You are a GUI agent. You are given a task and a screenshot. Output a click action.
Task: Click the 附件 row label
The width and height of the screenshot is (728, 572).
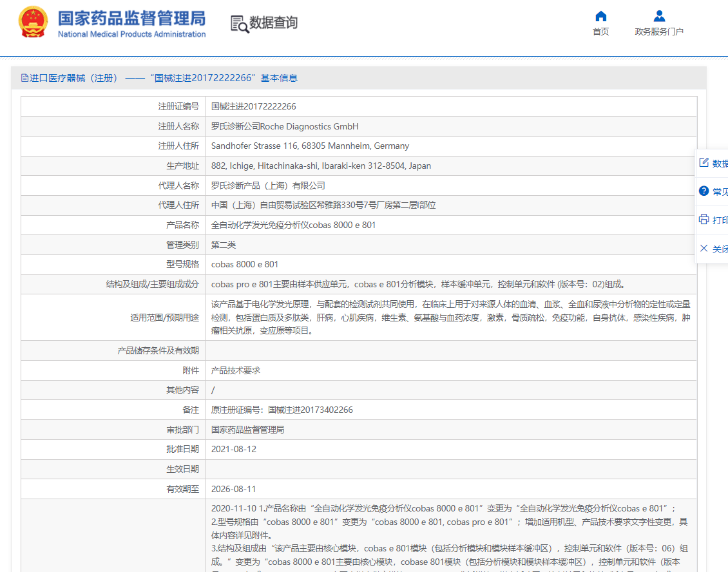tap(191, 370)
